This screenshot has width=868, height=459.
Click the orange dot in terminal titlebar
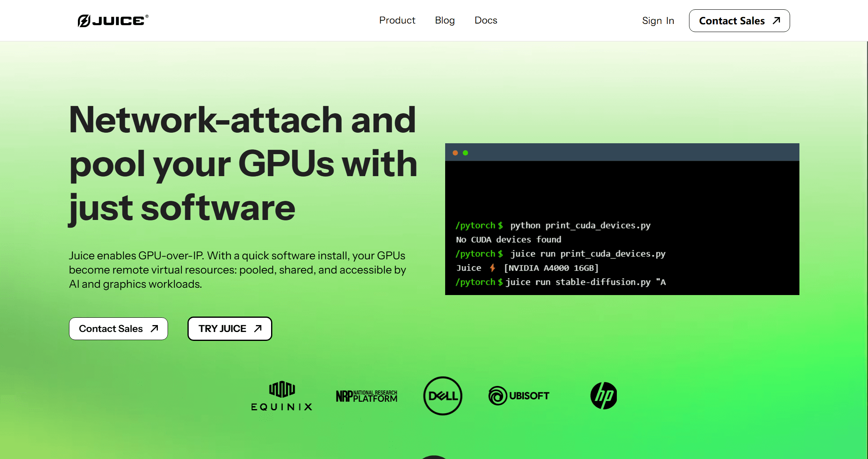455,153
